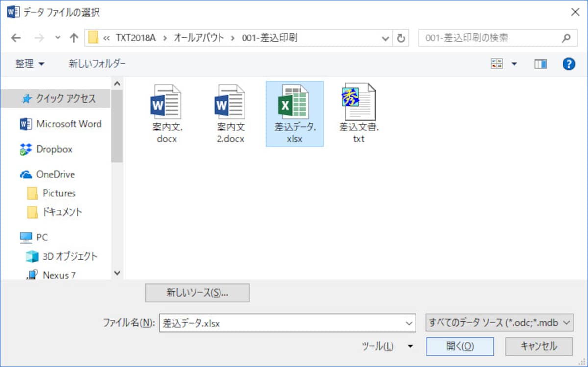
Task: Click the キャンセル button
Action: tap(539, 346)
